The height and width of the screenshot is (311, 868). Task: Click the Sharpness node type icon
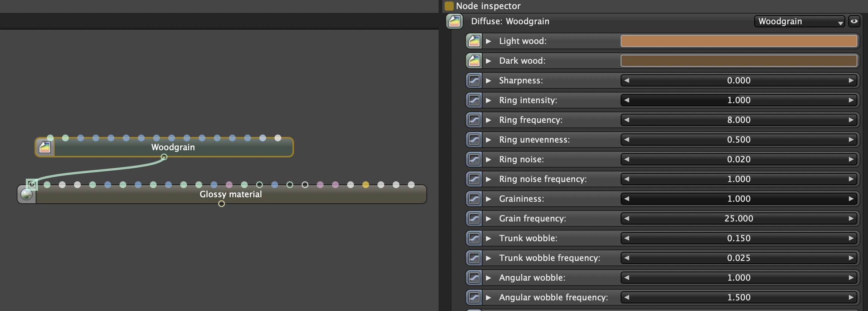coord(474,80)
